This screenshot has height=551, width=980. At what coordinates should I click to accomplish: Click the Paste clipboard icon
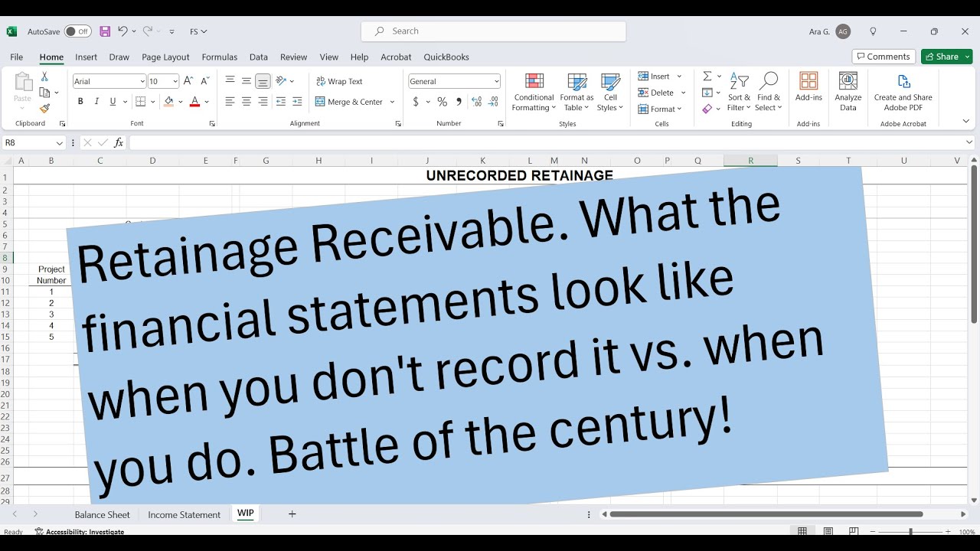tap(23, 82)
